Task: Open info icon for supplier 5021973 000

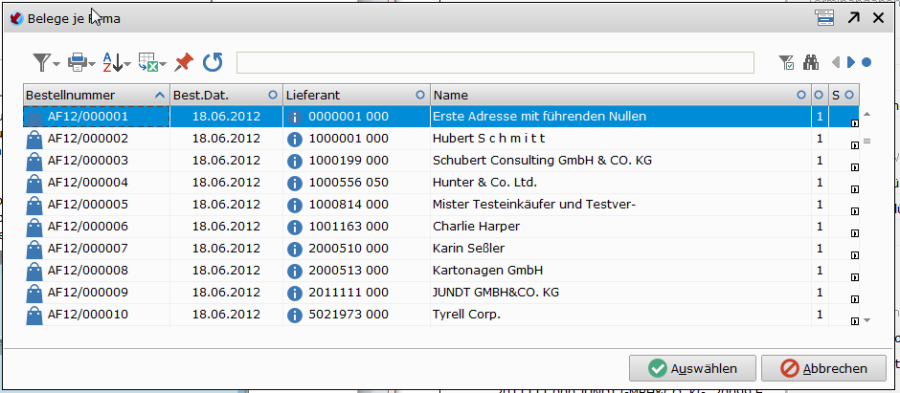Action: pos(294,315)
